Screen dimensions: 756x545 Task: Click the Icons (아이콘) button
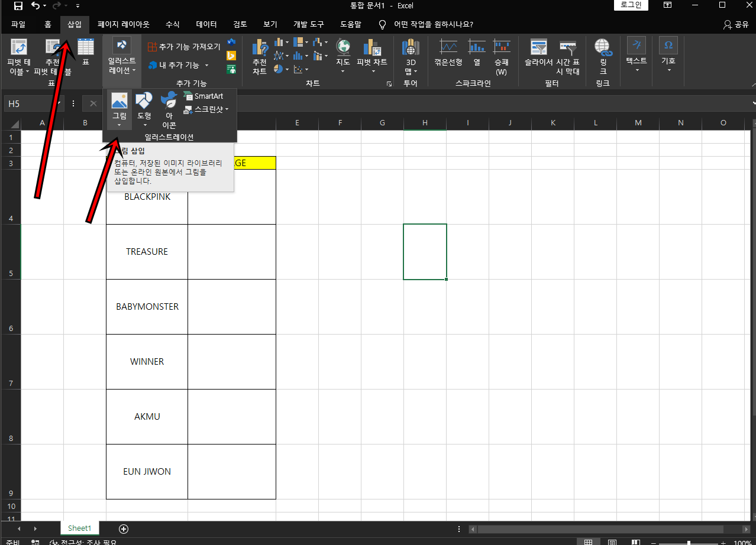(169, 110)
